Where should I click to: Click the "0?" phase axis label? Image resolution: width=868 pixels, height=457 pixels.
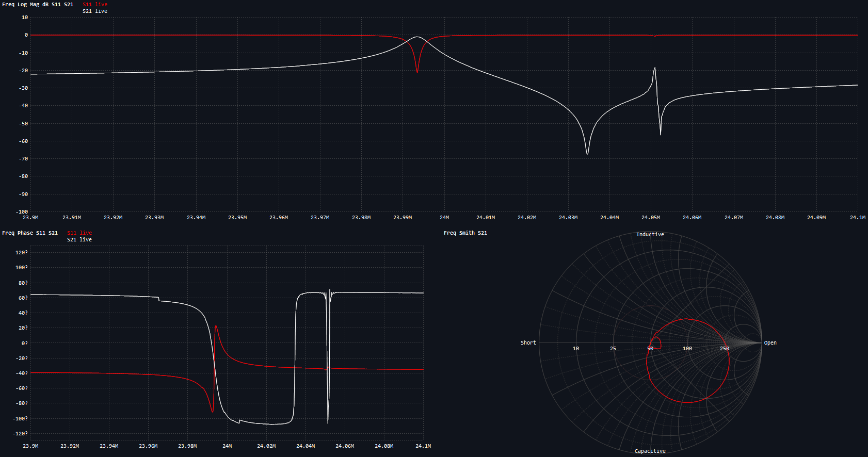point(25,342)
